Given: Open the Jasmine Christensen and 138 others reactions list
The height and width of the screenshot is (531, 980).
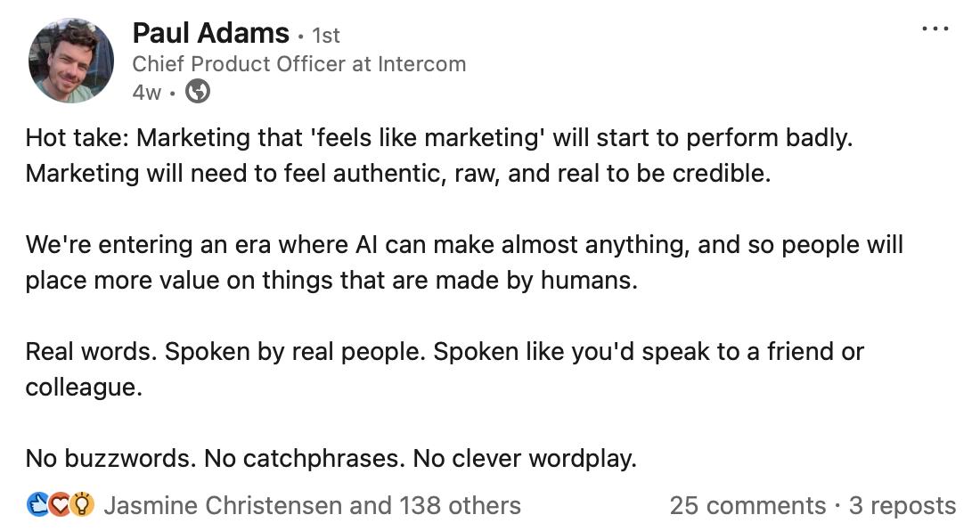Looking at the screenshot, I should coord(312,505).
